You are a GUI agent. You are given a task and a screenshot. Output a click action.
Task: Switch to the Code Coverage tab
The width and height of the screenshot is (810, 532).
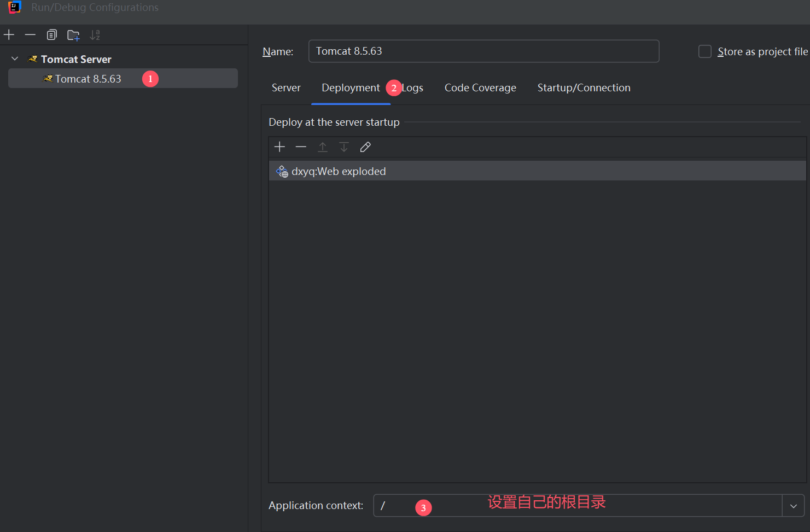(x=480, y=88)
